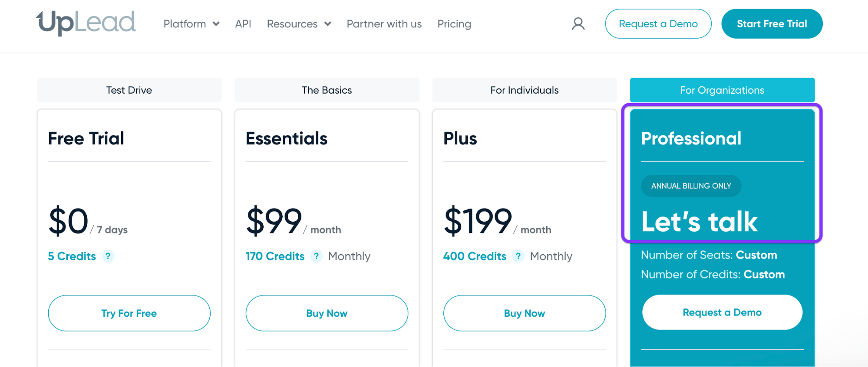Image resolution: width=868 pixels, height=367 pixels.
Task: Select the For Organizations tab header
Action: click(x=722, y=90)
